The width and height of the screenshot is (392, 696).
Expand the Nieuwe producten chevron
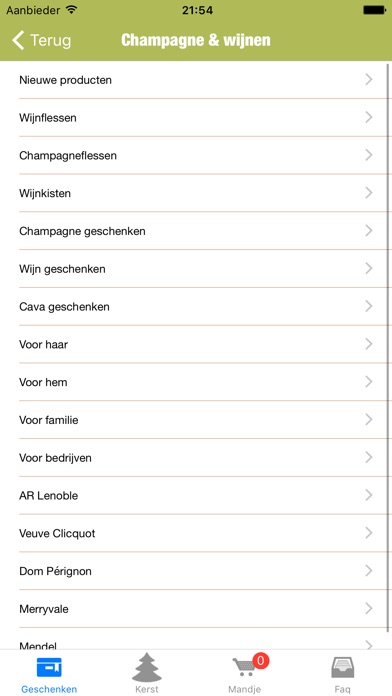pyautogui.click(x=368, y=79)
